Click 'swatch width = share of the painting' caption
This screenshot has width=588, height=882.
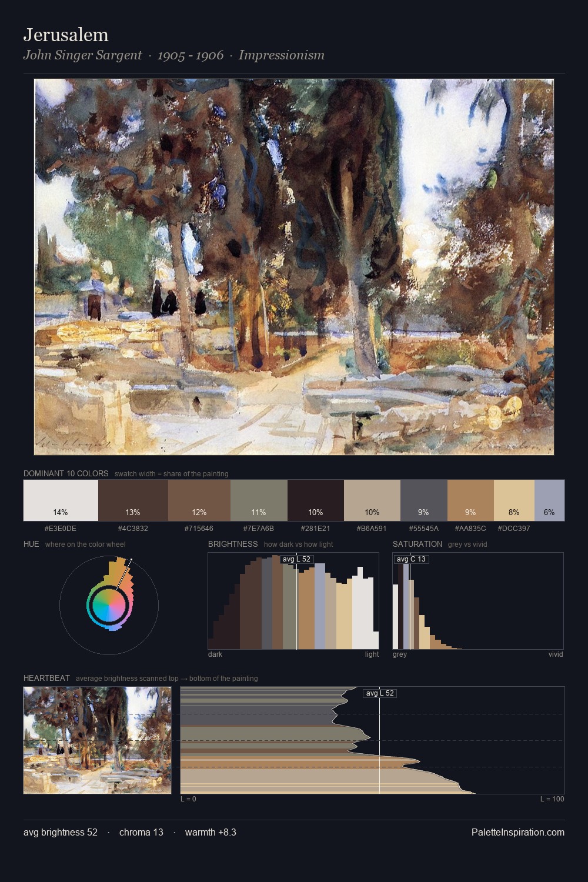tap(172, 474)
